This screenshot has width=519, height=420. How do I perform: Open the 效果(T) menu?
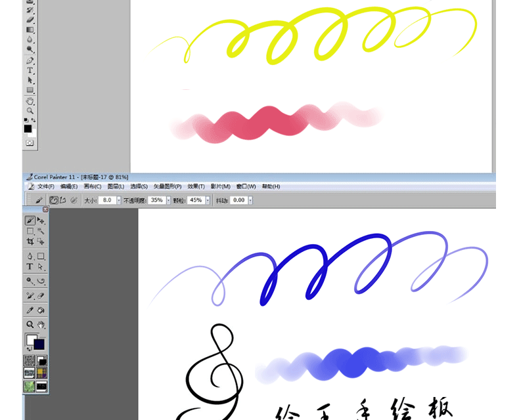(196, 186)
